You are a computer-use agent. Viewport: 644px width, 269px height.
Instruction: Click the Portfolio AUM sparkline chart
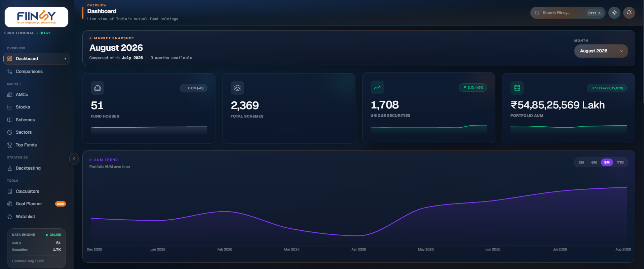click(x=569, y=129)
